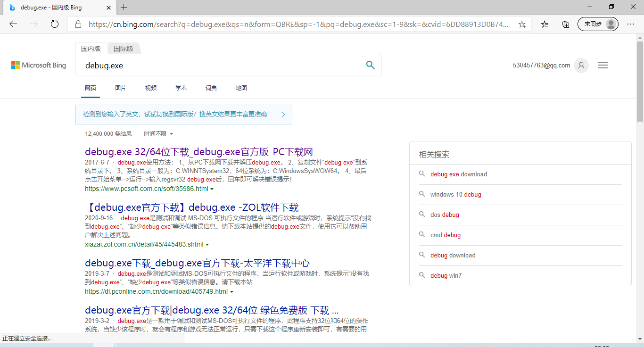Open browser Collections icon

(565, 24)
